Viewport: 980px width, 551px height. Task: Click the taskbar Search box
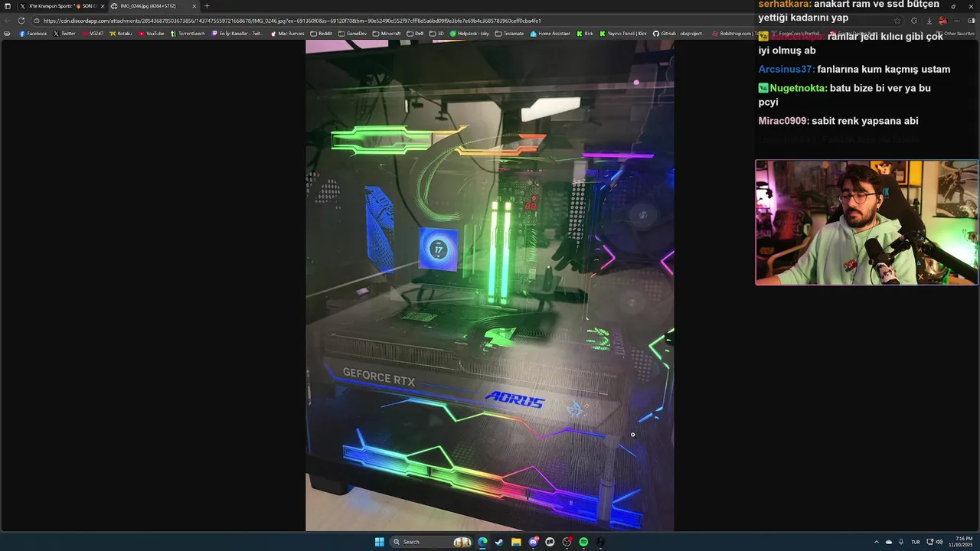tap(432, 542)
